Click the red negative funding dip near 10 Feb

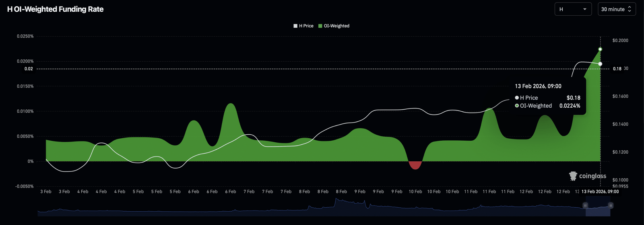click(415, 165)
